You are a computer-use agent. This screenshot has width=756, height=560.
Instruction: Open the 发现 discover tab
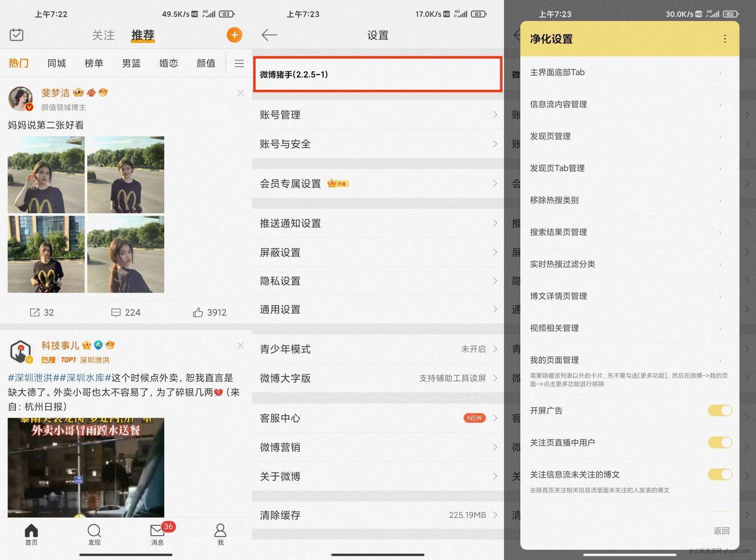pyautogui.click(x=94, y=534)
